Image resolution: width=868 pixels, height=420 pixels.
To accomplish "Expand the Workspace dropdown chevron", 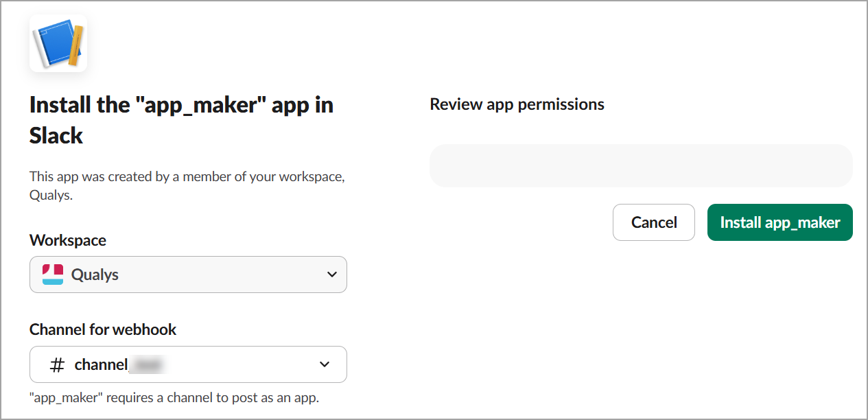I will coord(332,275).
